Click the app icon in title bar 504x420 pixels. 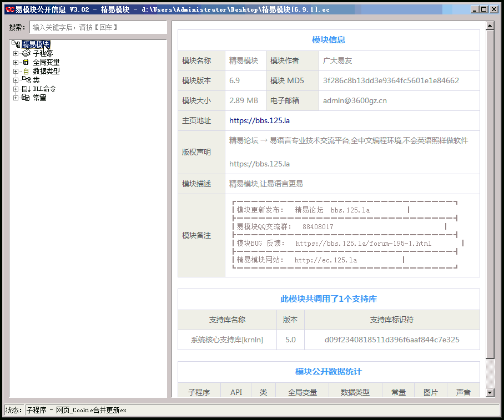[9, 9]
